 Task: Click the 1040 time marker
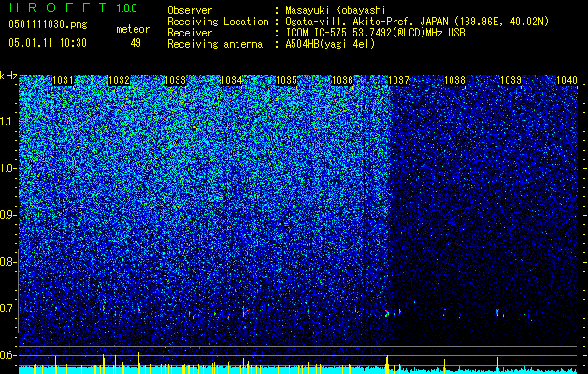click(566, 80)
